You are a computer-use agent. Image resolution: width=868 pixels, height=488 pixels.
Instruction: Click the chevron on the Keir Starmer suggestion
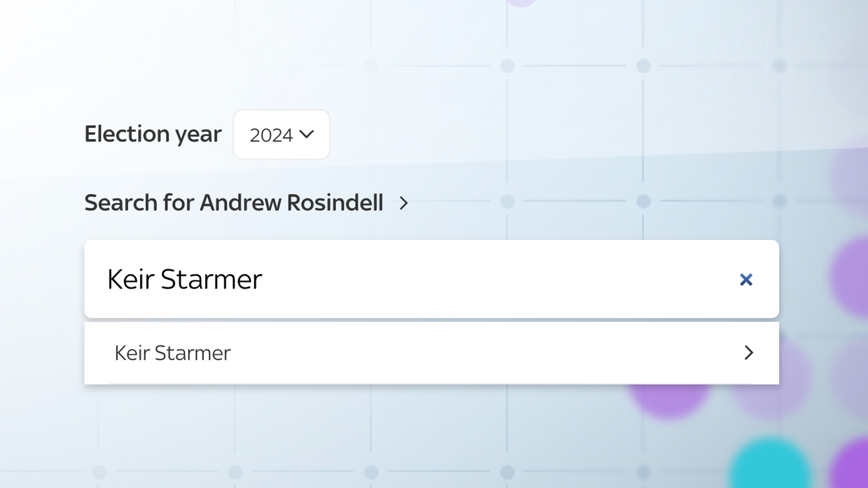749,353
